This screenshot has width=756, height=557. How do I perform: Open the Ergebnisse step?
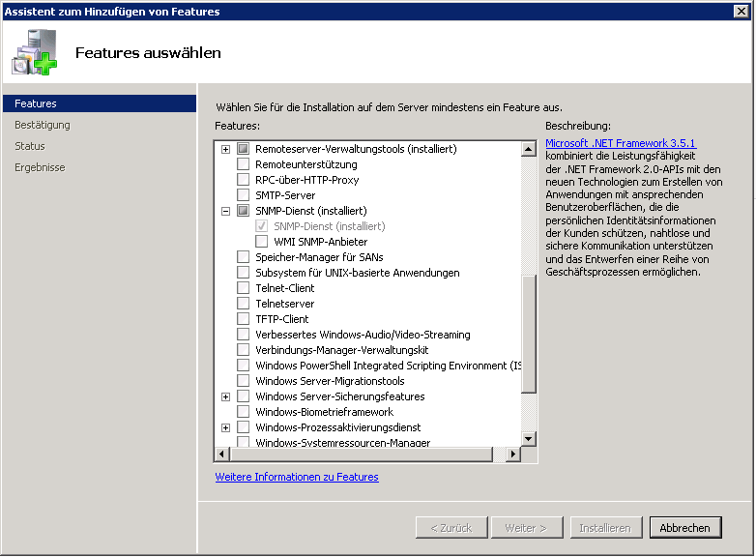(40, 167)
